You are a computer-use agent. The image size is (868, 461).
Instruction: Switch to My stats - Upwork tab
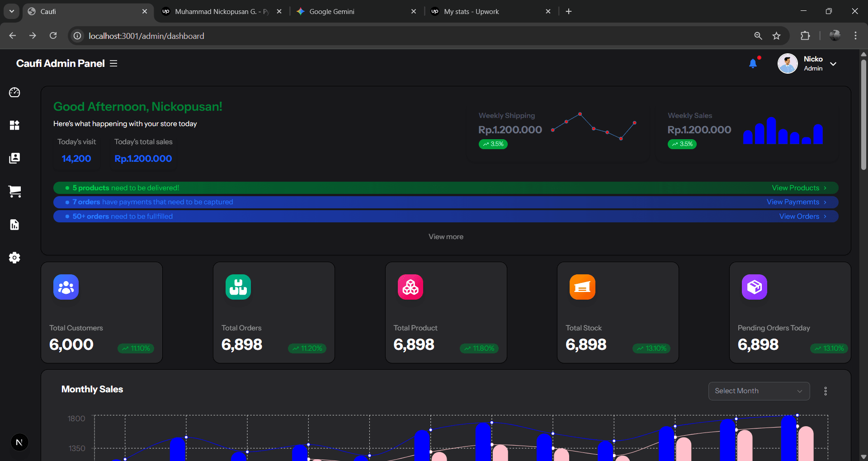[x=471, y=11]
